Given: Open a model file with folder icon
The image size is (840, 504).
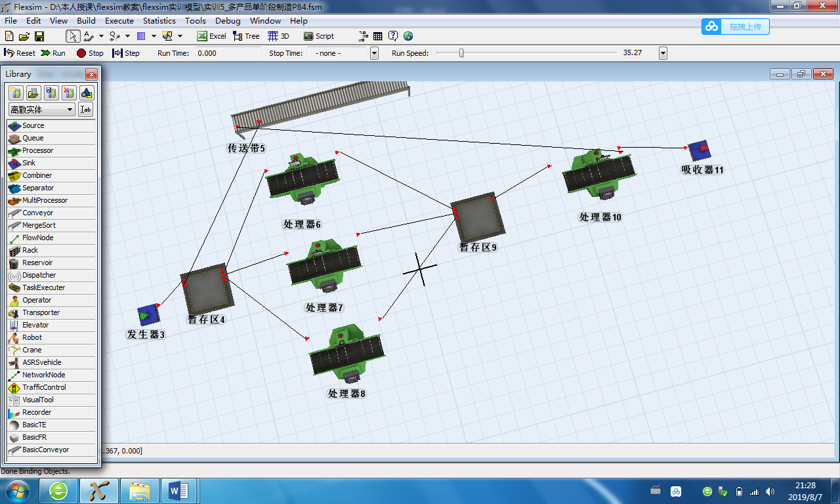Looking at the screenshot, I should [24, 36].
